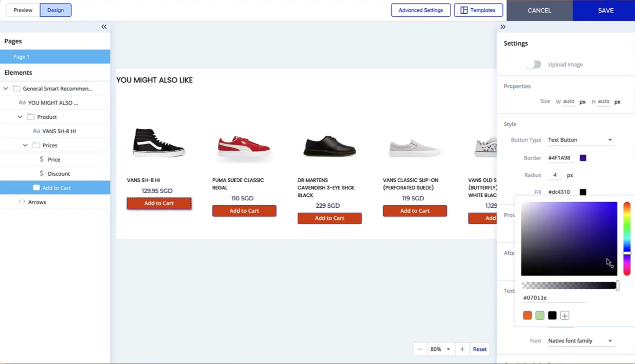
Task: Collapse the Prices tree node
Action: click(x=25, y=145)
